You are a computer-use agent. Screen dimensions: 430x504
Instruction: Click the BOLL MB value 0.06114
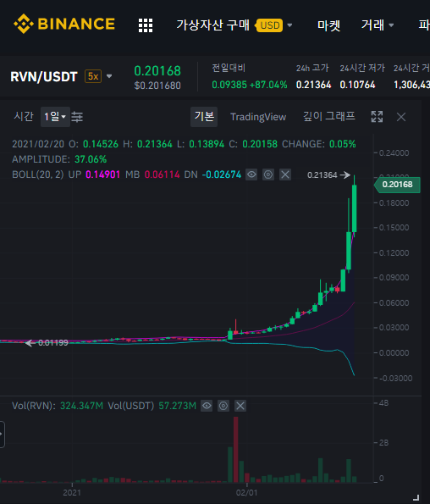pos(162,174)
